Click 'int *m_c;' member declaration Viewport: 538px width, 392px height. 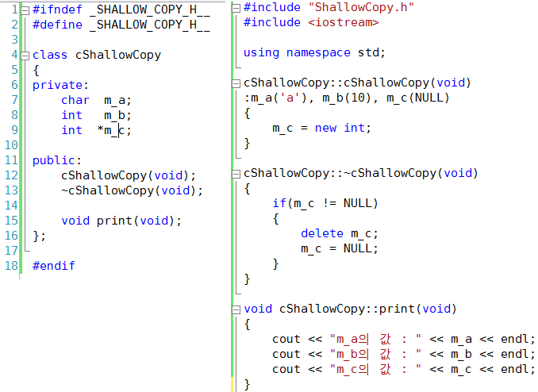coord(96,130)
